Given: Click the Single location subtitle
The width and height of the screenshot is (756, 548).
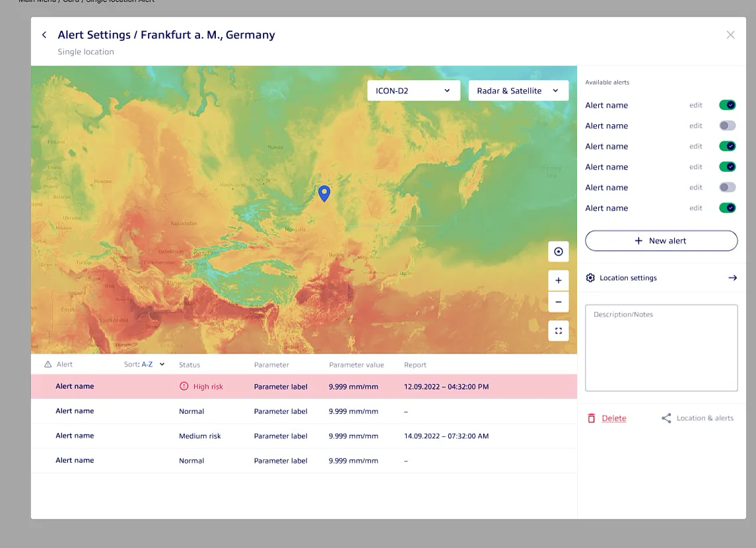Looking at the screenshot, I should [86, 51].
